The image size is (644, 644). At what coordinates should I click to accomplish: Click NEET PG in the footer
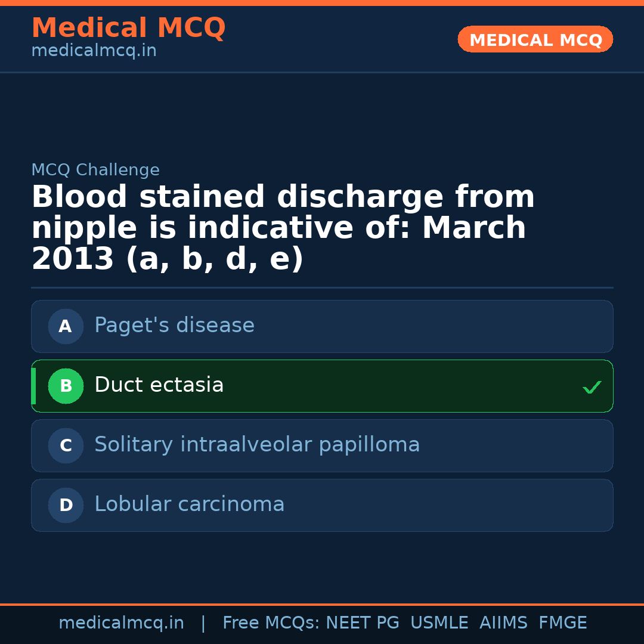tap(363, 623)
